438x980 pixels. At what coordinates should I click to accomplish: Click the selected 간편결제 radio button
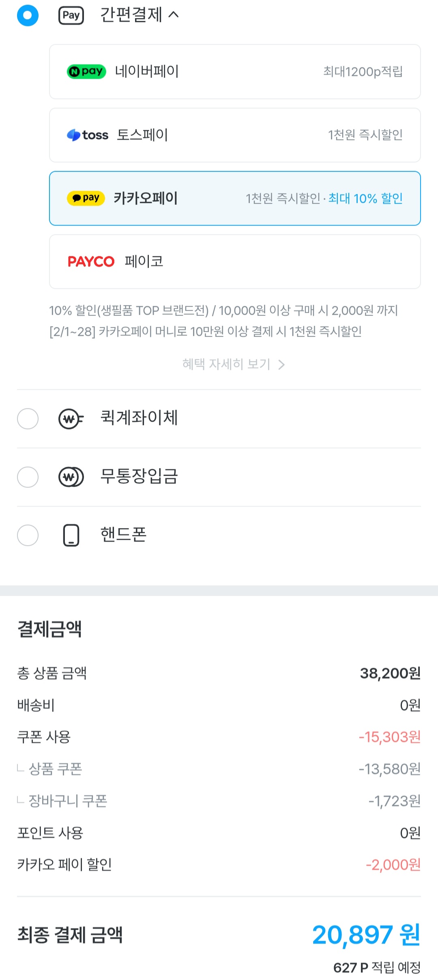(28, 15)
